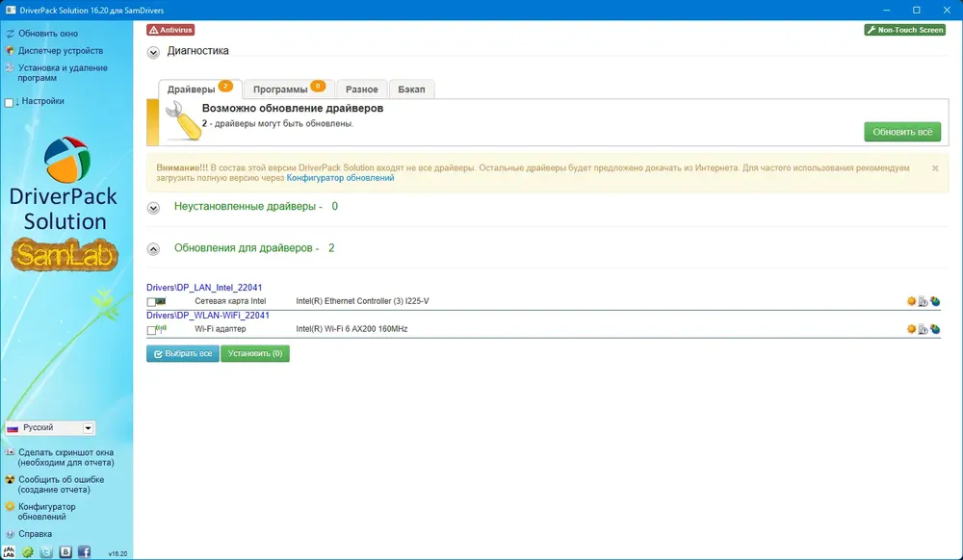Switch to the Программы tab
The height and width of the screenshot is (560, 963).
(x=289, y=89)
